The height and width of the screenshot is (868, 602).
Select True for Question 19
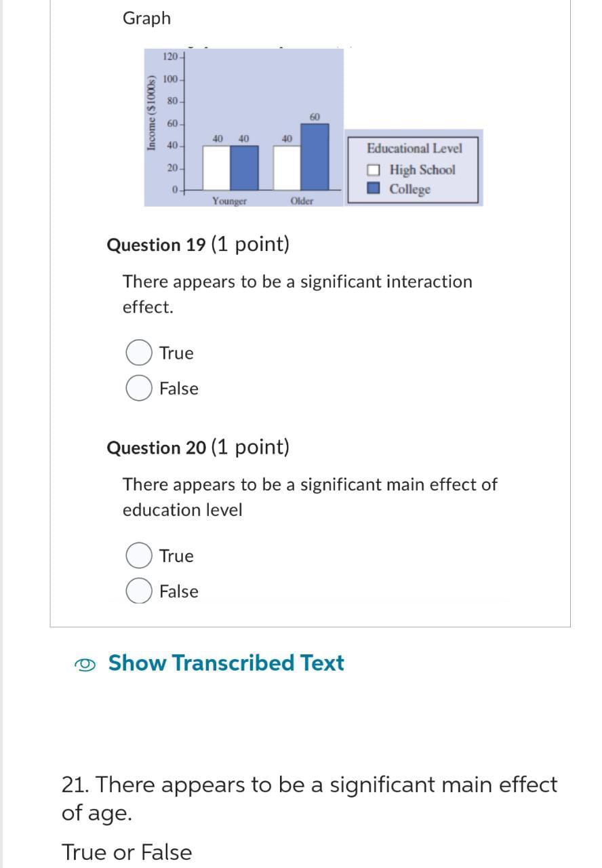click(x=138, y=353)
